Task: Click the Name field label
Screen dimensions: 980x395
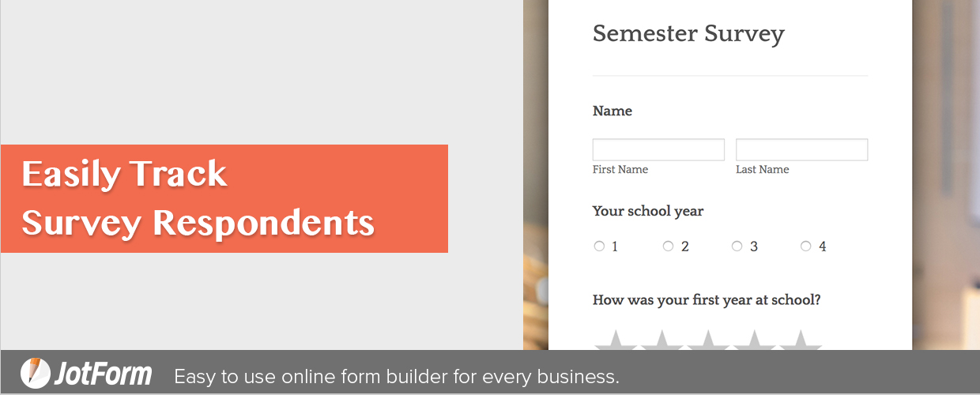Action: [612, 111]
